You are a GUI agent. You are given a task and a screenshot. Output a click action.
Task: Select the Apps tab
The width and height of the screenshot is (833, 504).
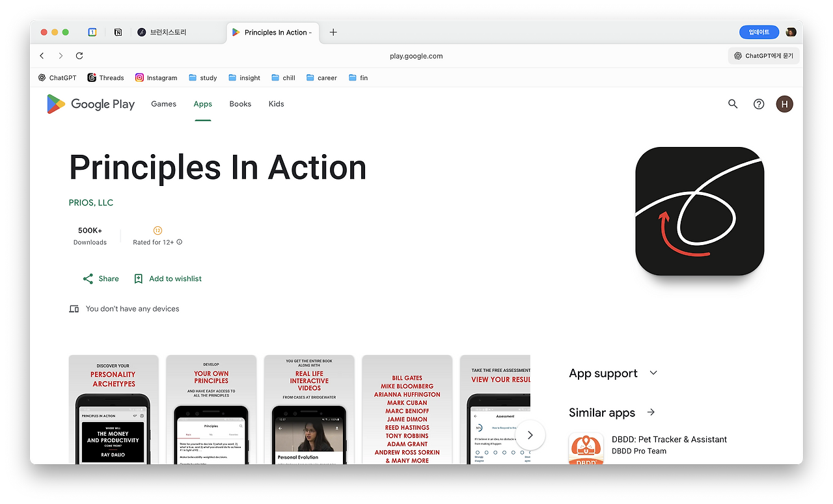tap(203, 104)
